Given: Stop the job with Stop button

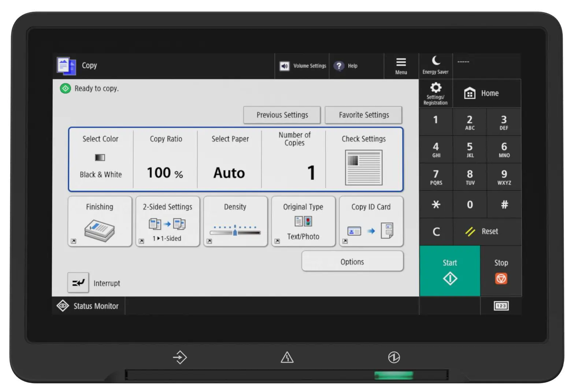Looking at the screenshot, I should click(501, 271).
